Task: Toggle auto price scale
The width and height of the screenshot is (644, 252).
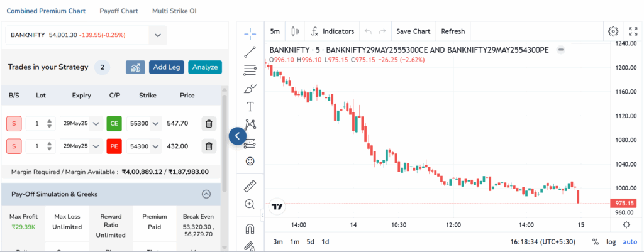Action: tap(630, 242)
